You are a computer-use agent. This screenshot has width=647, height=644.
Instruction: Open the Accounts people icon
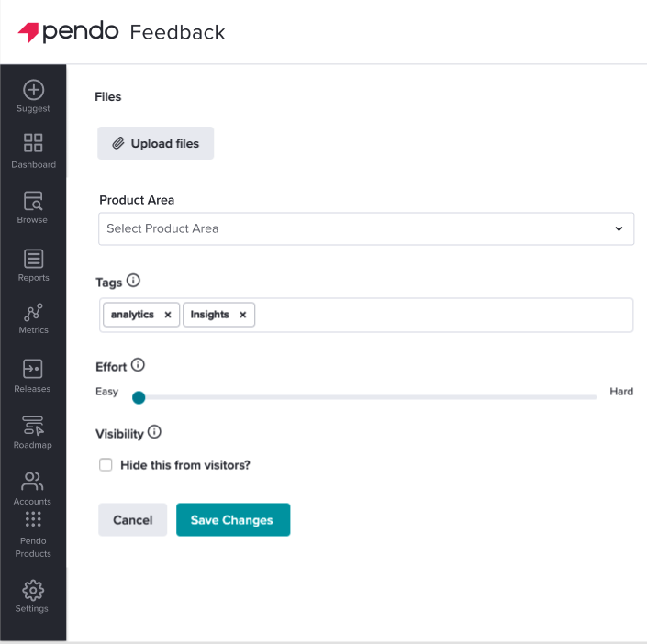pyautogui.click(x=33, y=482)
